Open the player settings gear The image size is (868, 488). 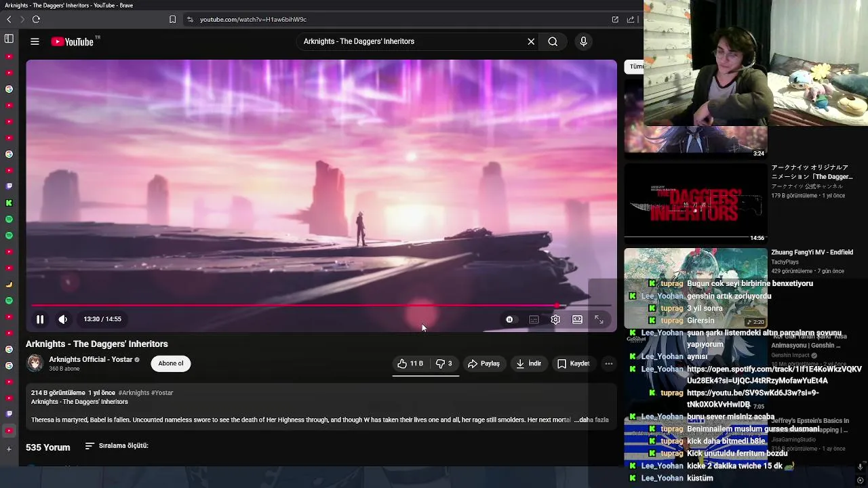tap(555, 319)
